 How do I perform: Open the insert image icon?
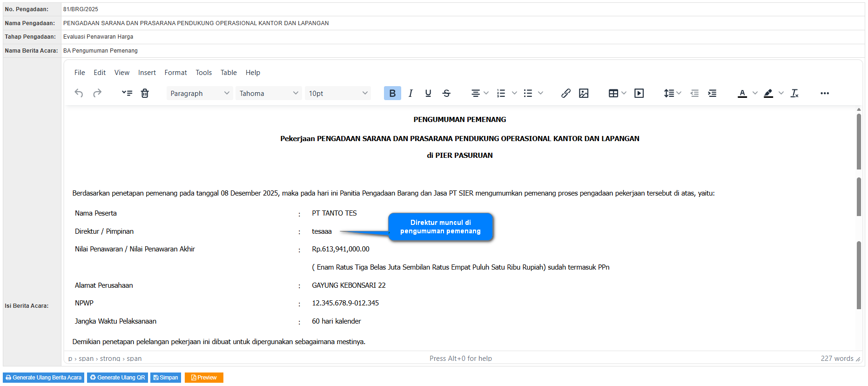tap(584, 93)
